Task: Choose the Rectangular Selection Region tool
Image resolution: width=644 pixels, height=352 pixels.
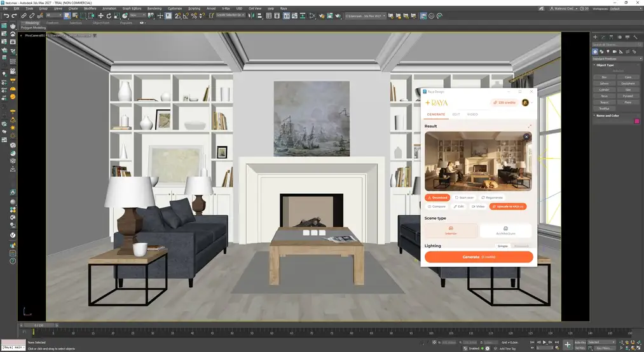Action: click(x=83, y=16)
